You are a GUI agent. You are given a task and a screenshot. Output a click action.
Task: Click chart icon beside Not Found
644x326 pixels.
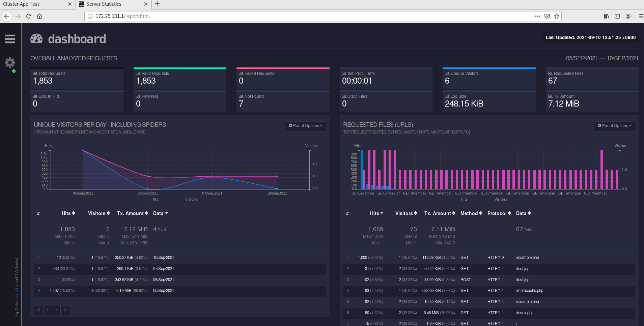point(241,96)
